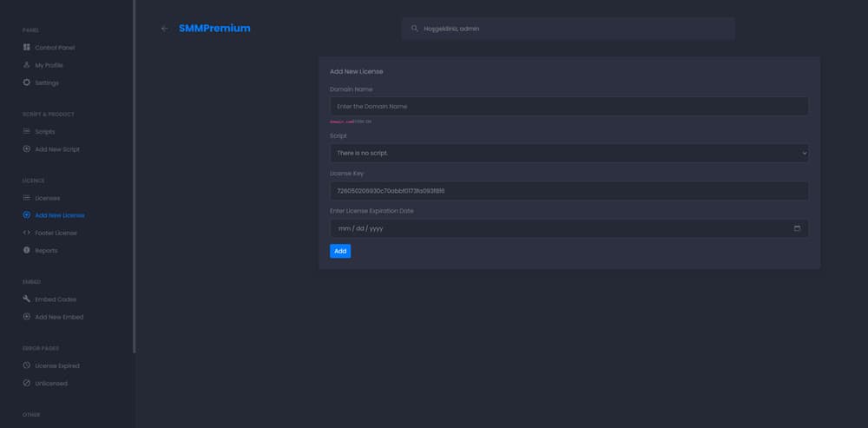This screenshot has height=428, width=868.
Task: Click the Licenses list icon
Action: pos(27,198)
